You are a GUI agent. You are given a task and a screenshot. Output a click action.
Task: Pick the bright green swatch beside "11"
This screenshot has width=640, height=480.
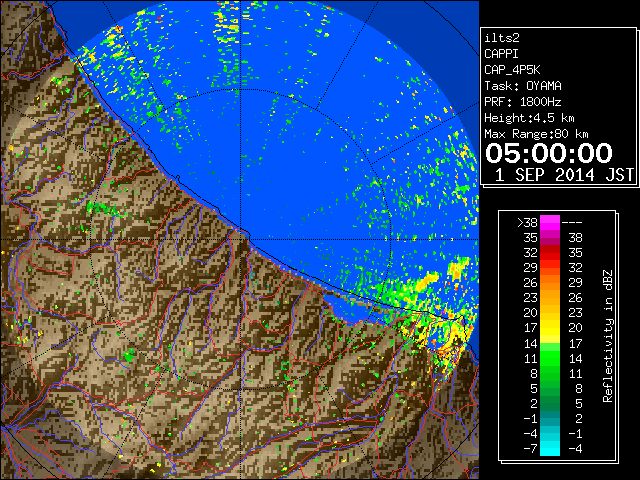click(x=550, y=358)
